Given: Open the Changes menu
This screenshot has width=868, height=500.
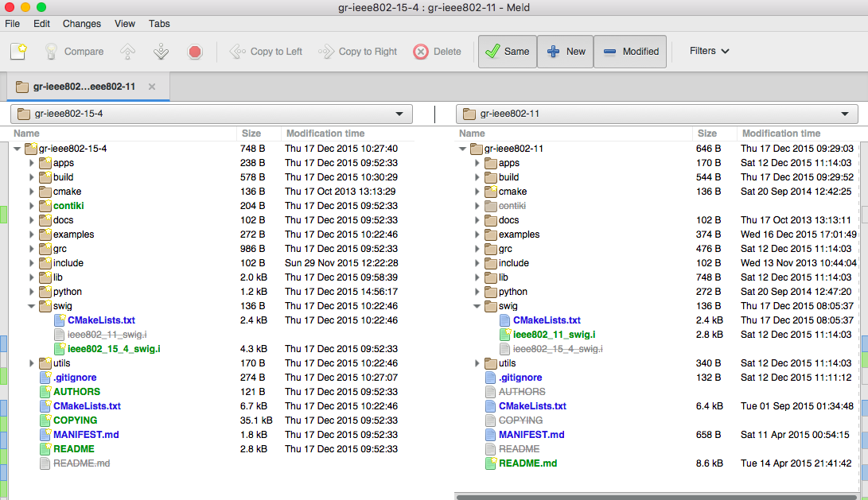Looking at the screenshot, I should click(x=82, y=24).
